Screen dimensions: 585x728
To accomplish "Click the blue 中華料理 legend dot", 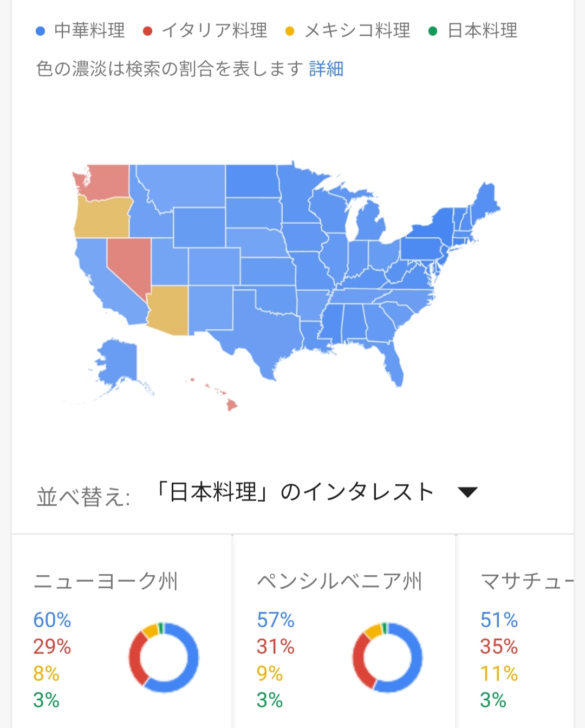I will point(40,31).
